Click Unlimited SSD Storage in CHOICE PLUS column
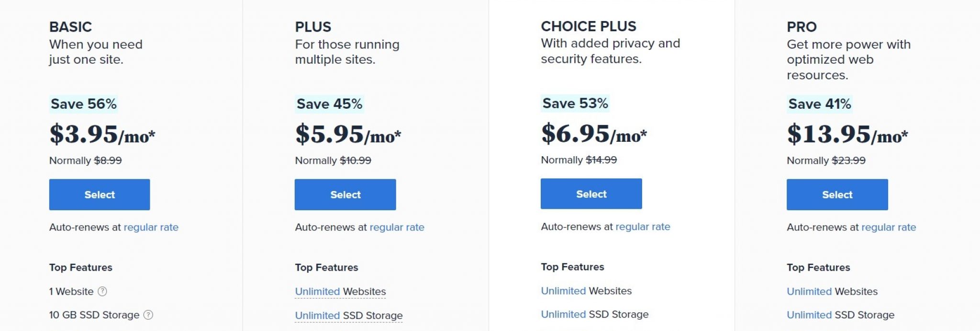Screen dimensions: 980x331 [594, 314]
